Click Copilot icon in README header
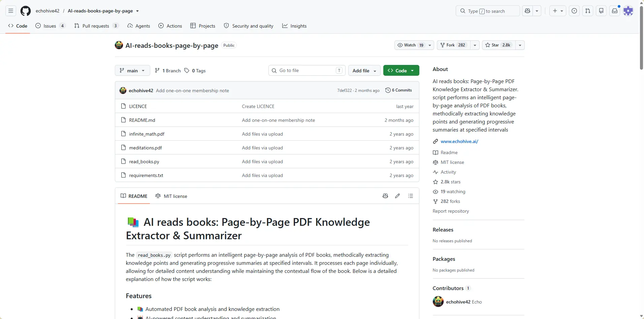Viewport: 644px width, 319px height. click(x=385, y=196)
